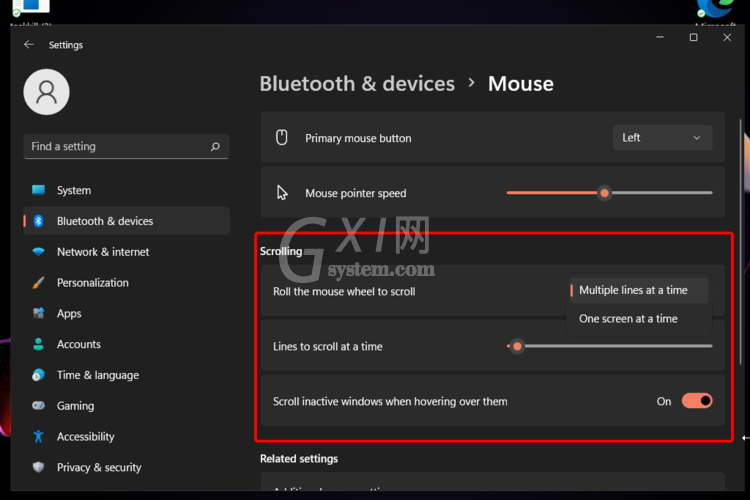Click the Mouse breadcrumb title
The height and width of the screenshot is (500, 750).
(520, 84)
